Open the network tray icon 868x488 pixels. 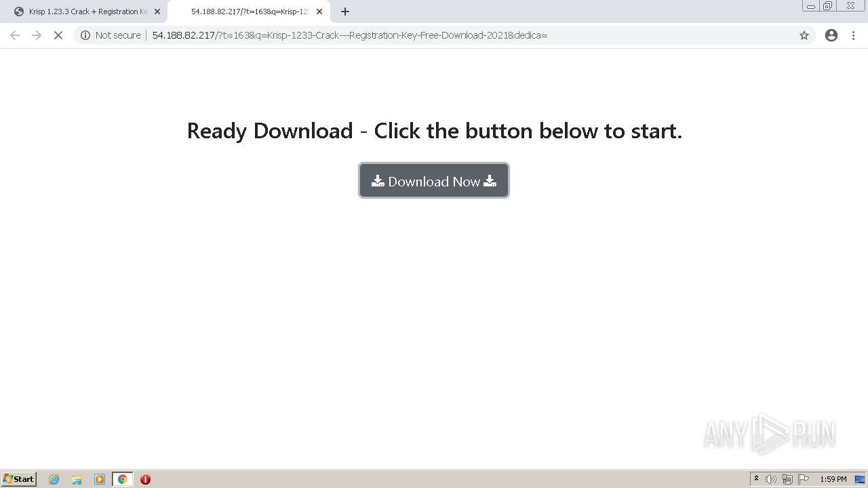tap(787, 479)
